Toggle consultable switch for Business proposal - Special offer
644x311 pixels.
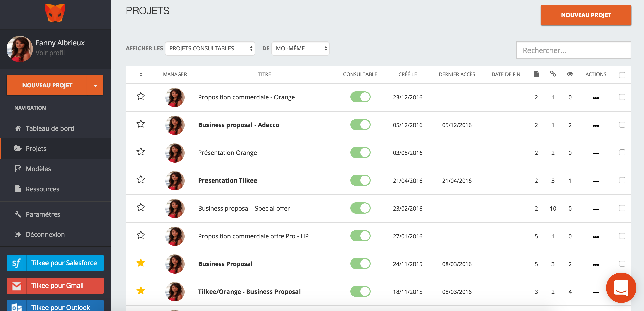pyautogui.click(x=360, y=208)
